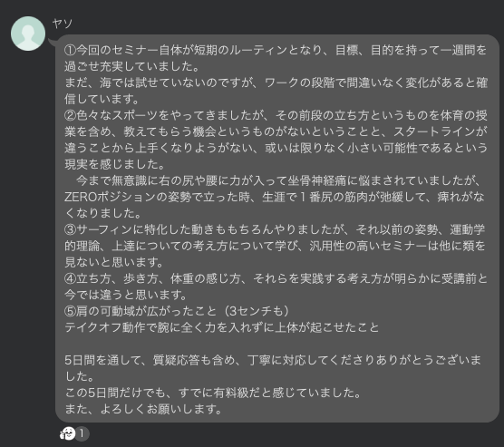This screenshot has width=504, height=447.
Task: Click the line starting 5日間を通して
Action: pos(273,360)
